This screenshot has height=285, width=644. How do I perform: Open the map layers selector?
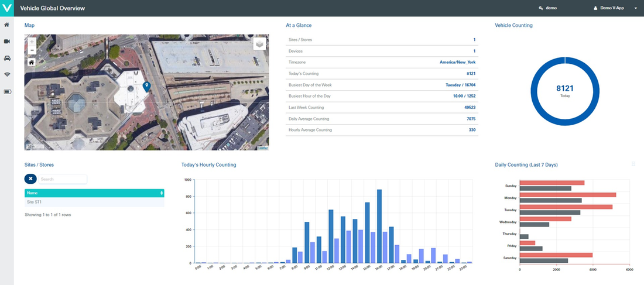coord(259,44)
